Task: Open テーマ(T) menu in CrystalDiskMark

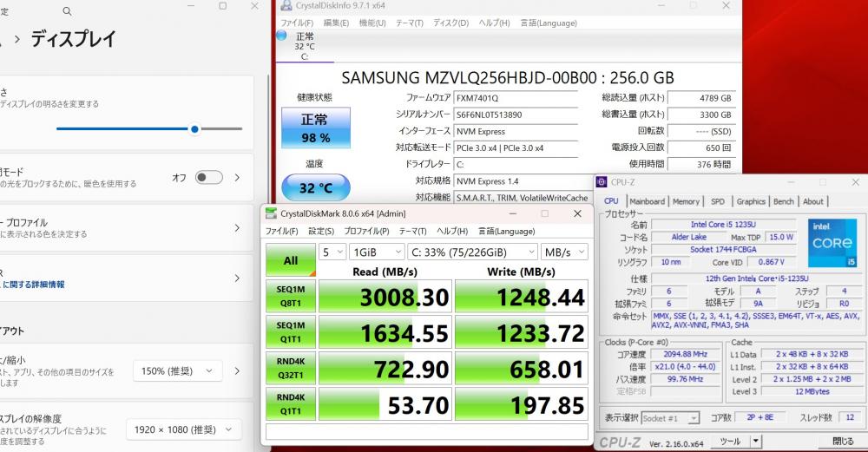Action: tap(413, 232)
